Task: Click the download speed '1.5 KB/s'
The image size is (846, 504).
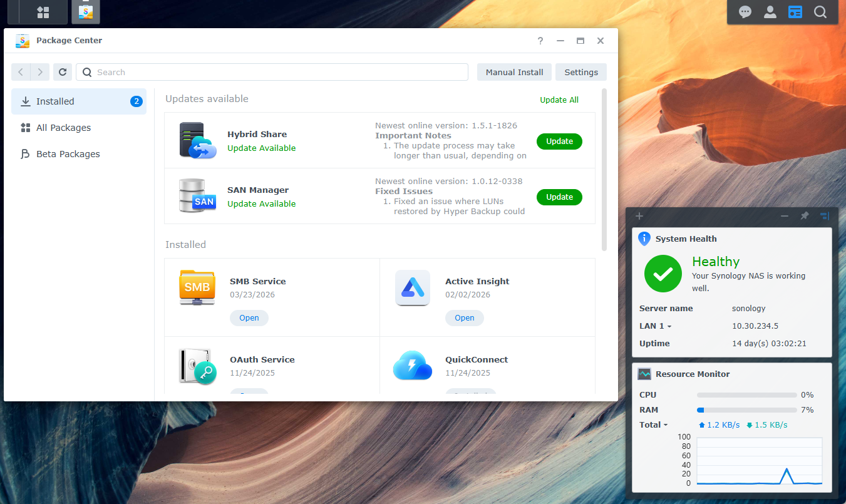Action: pyautogui.click(x=771, y=425)
